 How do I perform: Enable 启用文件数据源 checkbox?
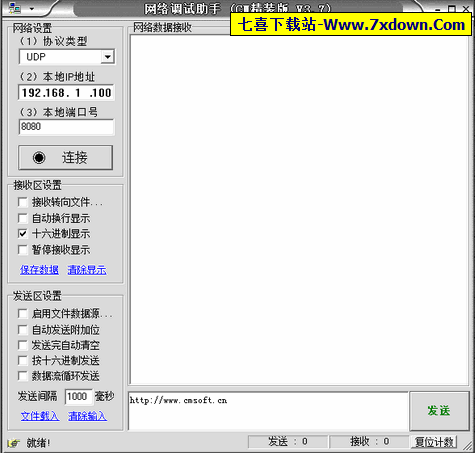tap(23, 314)
